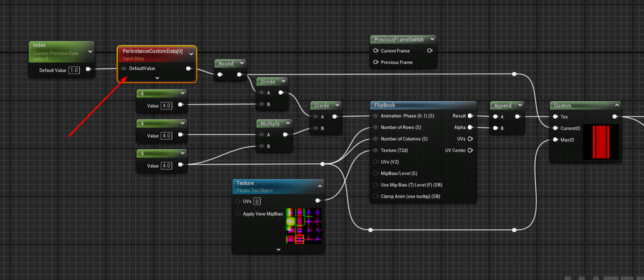Click the Apply View MipBias input pin

pos(238,214)
